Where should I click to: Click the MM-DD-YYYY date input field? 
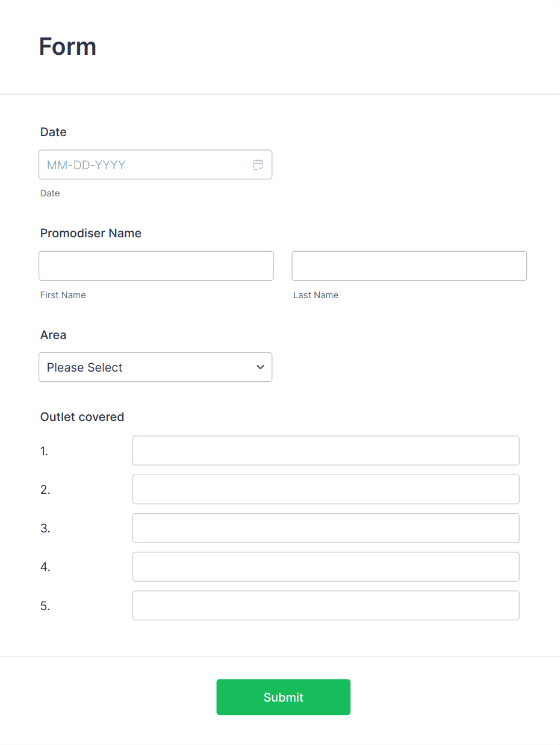tap(145, 164)
